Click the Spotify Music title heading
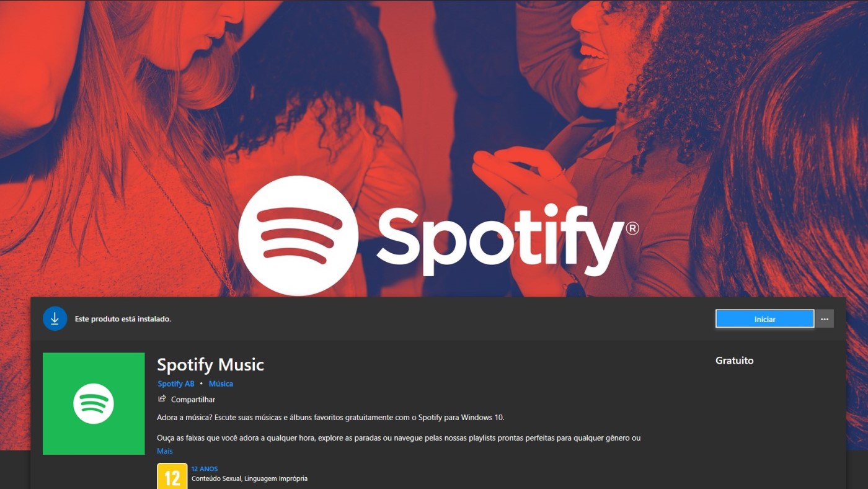 (x=210, y=364)
